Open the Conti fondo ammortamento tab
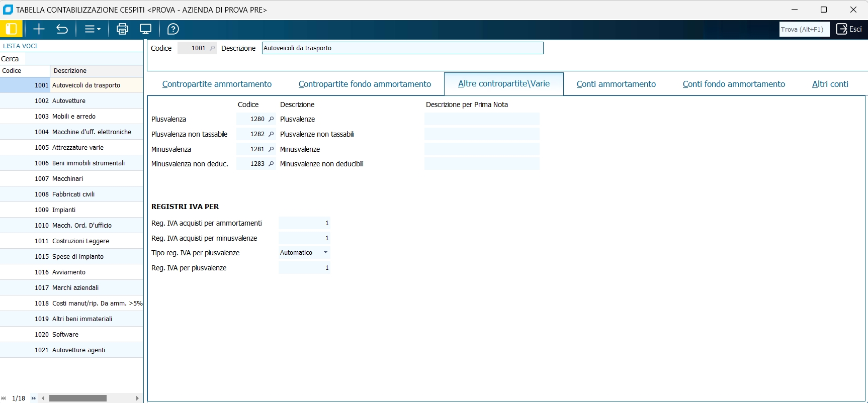Viewport: 868px width, 403px height. tap(733, 84)
